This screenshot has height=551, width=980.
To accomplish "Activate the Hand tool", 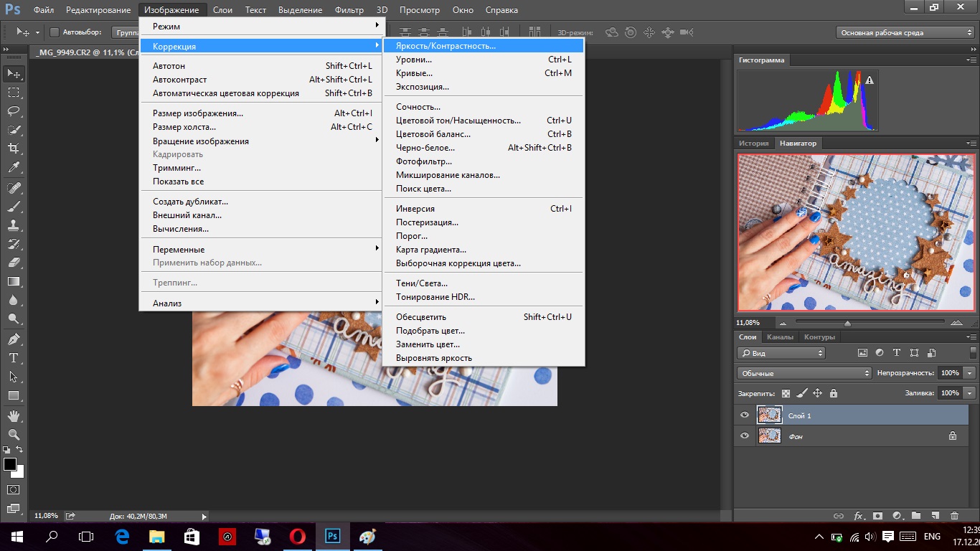I will tap(13, 415).
